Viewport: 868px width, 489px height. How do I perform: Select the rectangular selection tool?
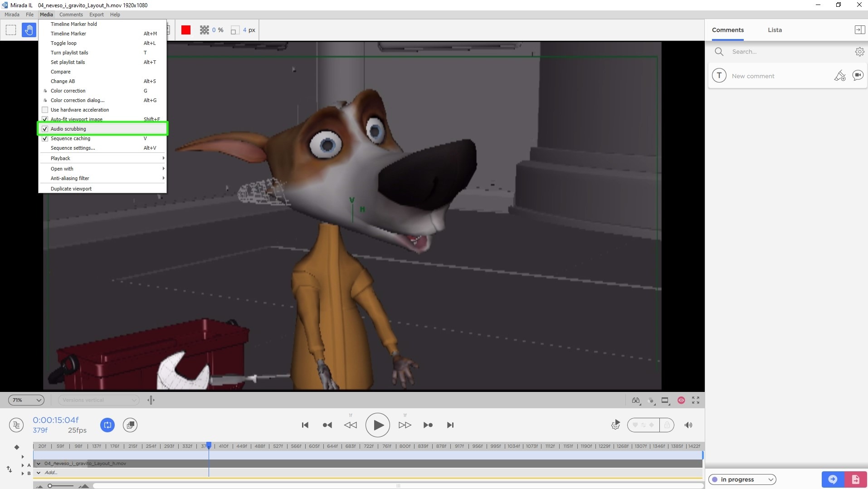click(x=11, y=30)
